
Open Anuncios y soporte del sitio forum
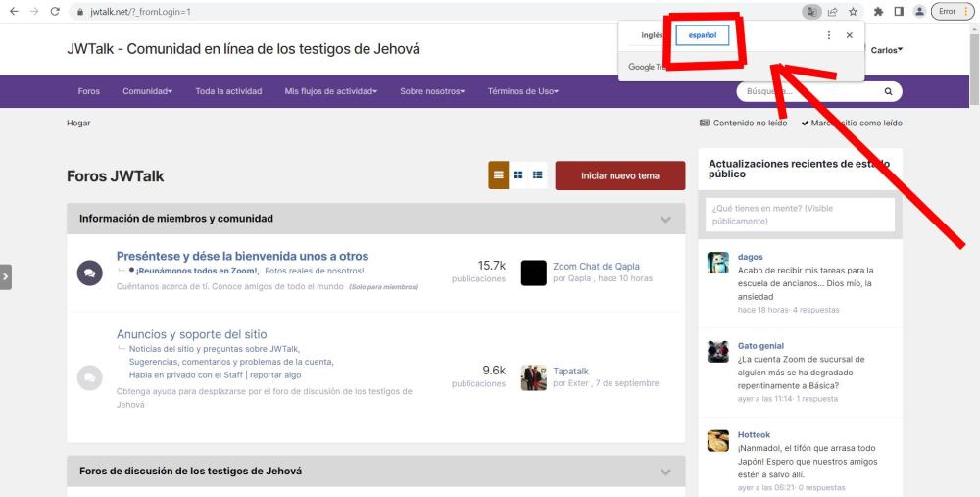tap(191, 334)
